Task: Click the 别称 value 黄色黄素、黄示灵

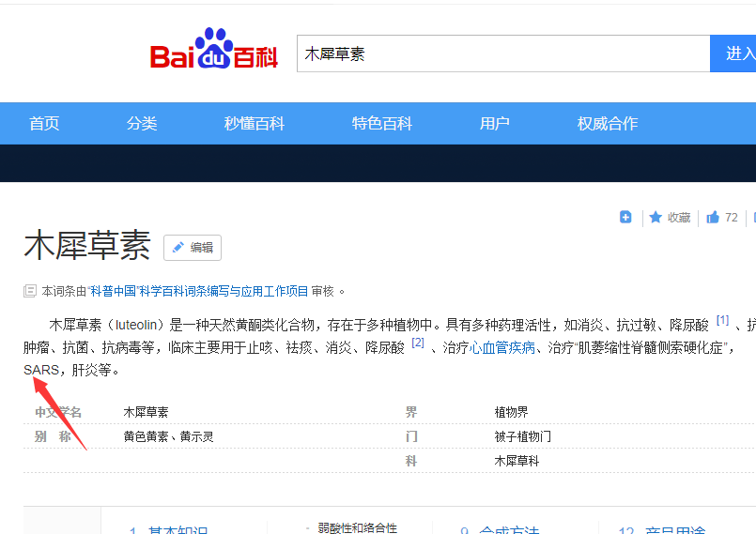Action: coord(168,436)
